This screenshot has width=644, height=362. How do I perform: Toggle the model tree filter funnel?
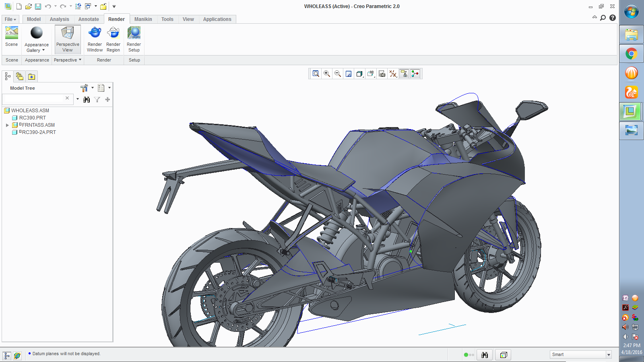coord(97,99)
